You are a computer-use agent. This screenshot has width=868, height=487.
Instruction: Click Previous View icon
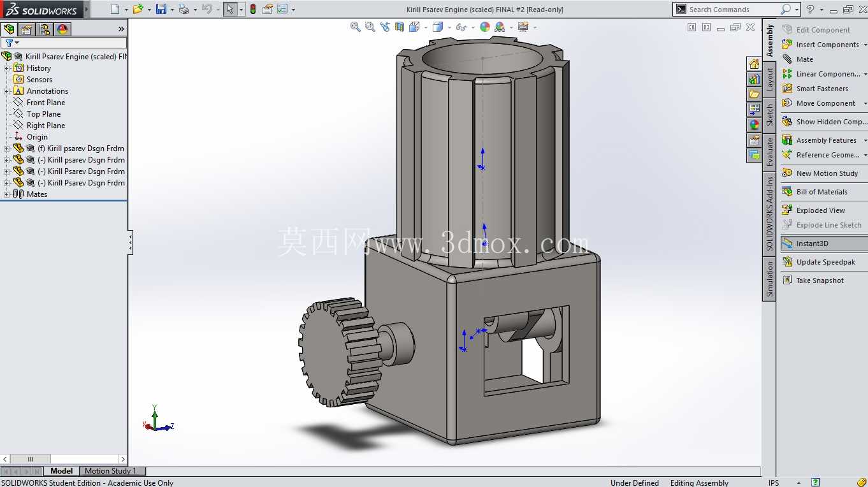(x=385, y=27)
